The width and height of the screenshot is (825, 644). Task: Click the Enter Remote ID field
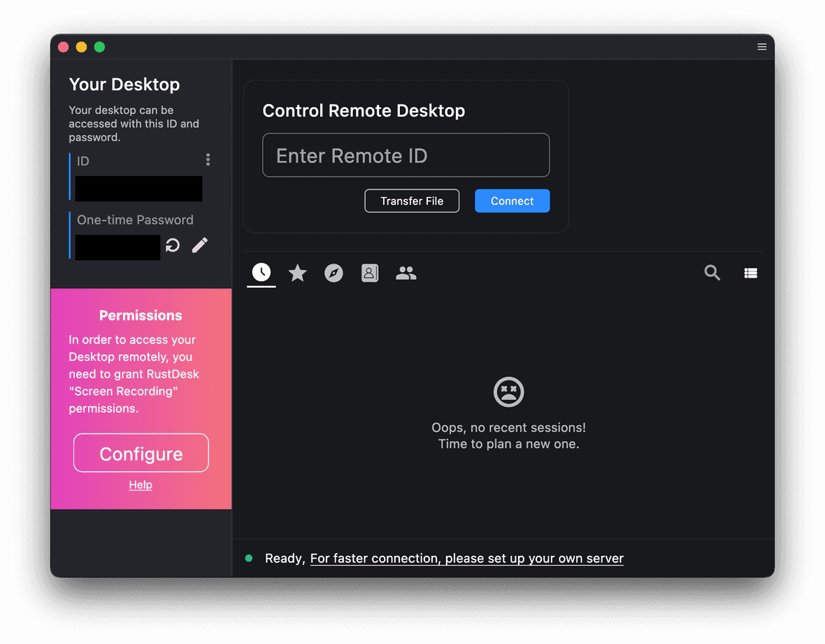tap(406, 155)
